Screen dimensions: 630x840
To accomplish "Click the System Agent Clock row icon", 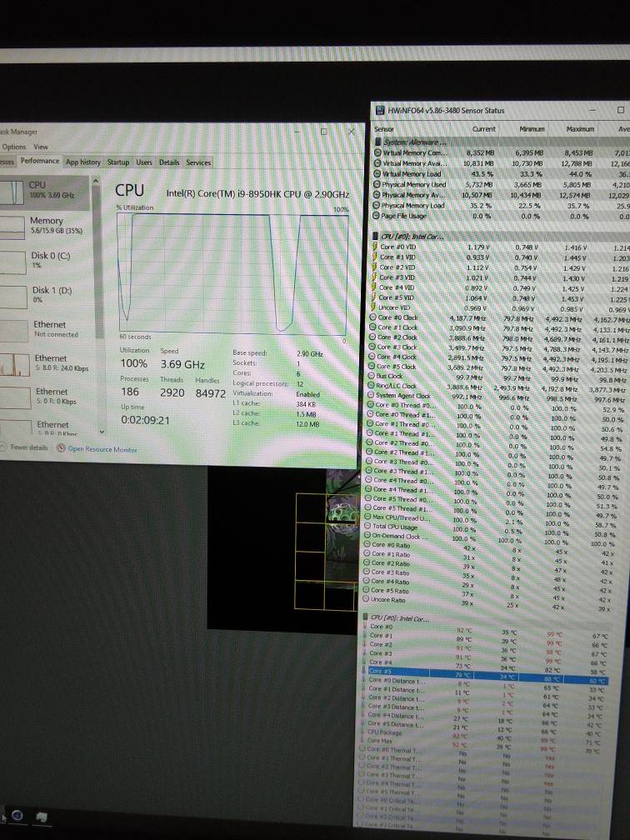I will pyautogui.click(x=371, y=395).
